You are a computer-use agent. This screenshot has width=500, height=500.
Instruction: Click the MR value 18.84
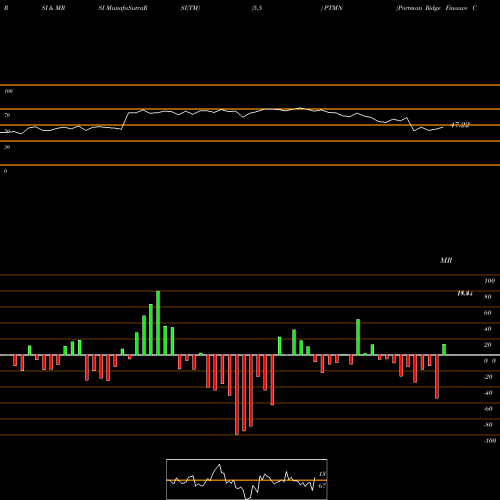[x=465, y=294]
